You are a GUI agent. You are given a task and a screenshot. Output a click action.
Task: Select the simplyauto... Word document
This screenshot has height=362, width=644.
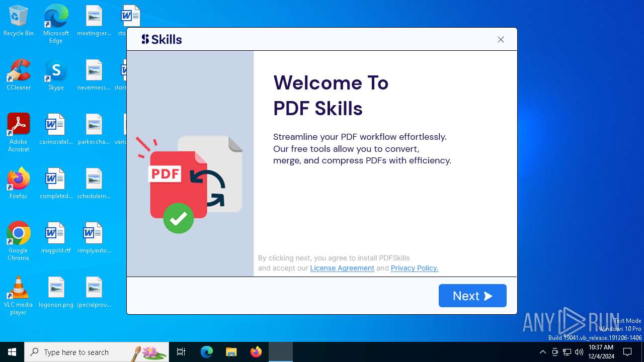94,238
